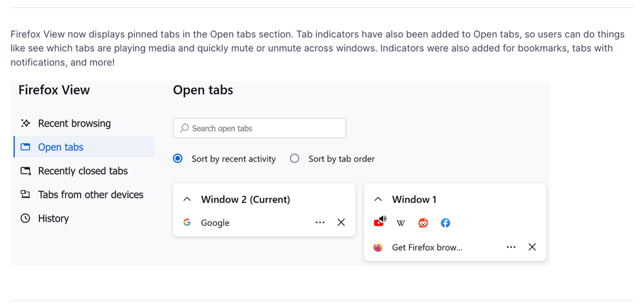Close the Google tab
The height and width of the screenshot is (307, 644).
coord(341,222)
